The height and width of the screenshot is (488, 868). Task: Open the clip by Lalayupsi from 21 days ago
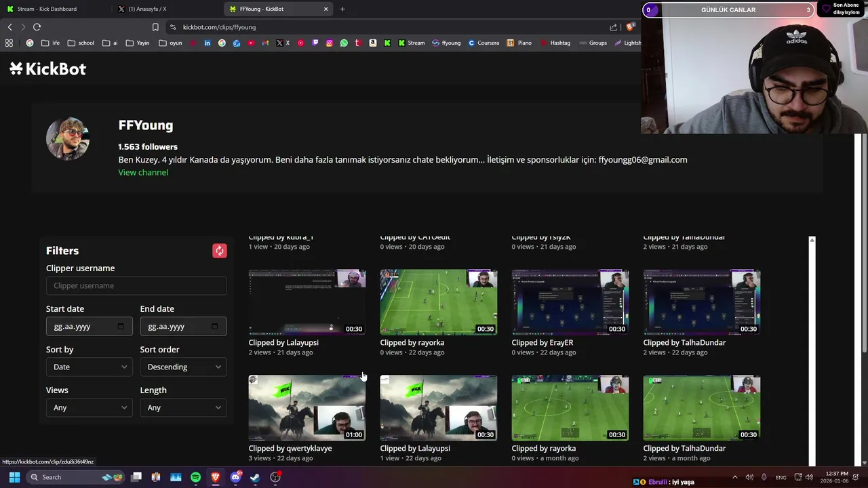(x=307, y=302)
